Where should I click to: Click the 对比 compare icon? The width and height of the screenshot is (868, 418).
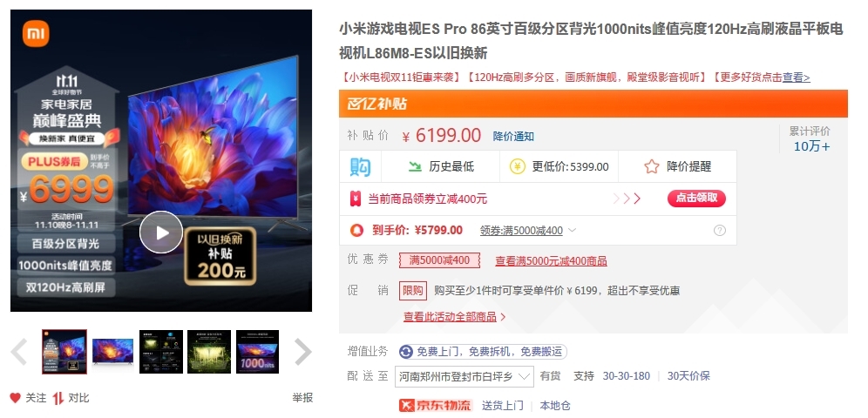coord(58,398)
